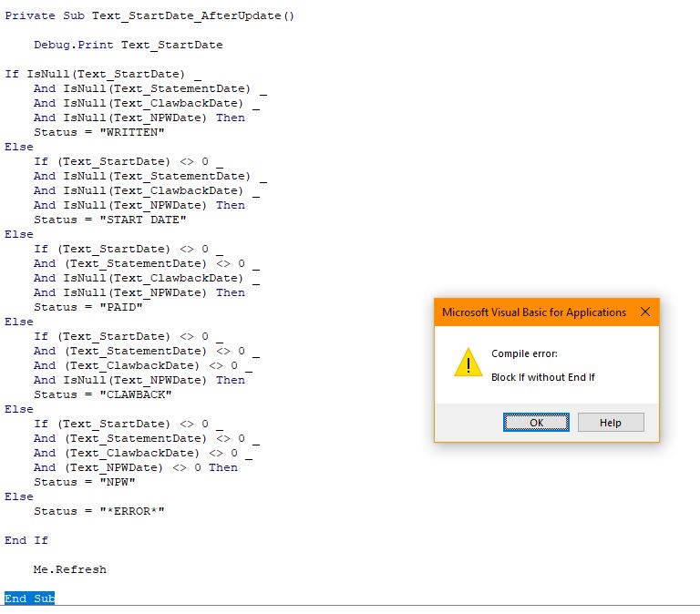Click the Help button in error dialog
Image resolution: width=700 pixels, height=614 pixels.
click(x=610, y=423)
